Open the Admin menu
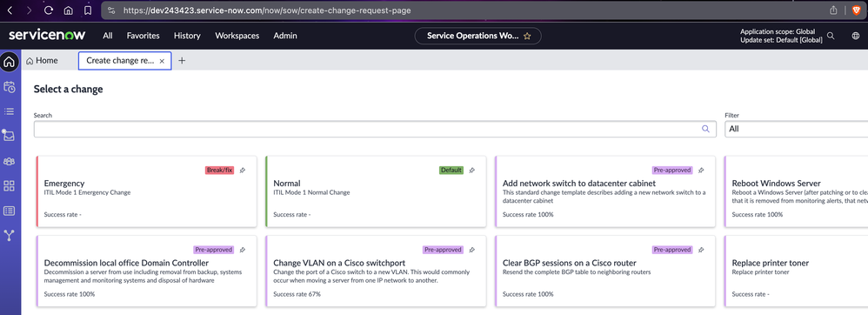 [x=285, y=36]
